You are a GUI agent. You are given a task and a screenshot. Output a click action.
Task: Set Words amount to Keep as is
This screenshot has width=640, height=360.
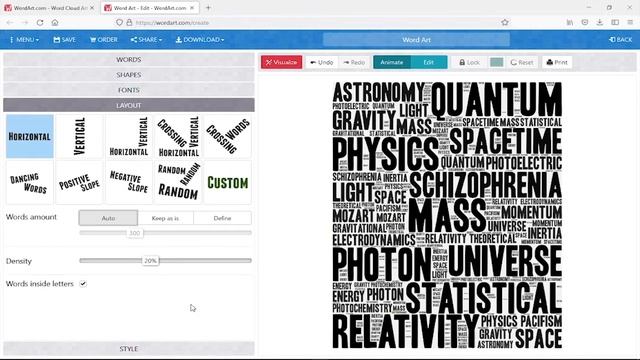click(165, 218)
